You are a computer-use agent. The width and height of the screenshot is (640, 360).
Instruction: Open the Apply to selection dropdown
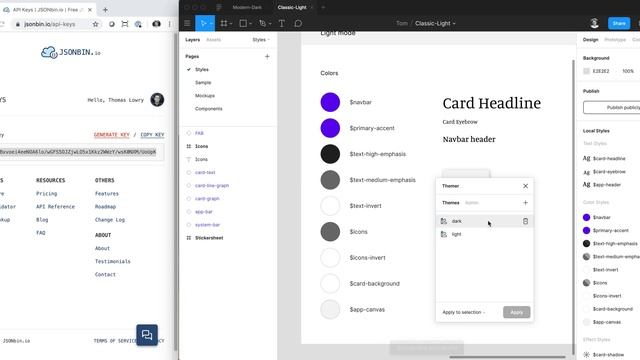click(x=464, y=312)
